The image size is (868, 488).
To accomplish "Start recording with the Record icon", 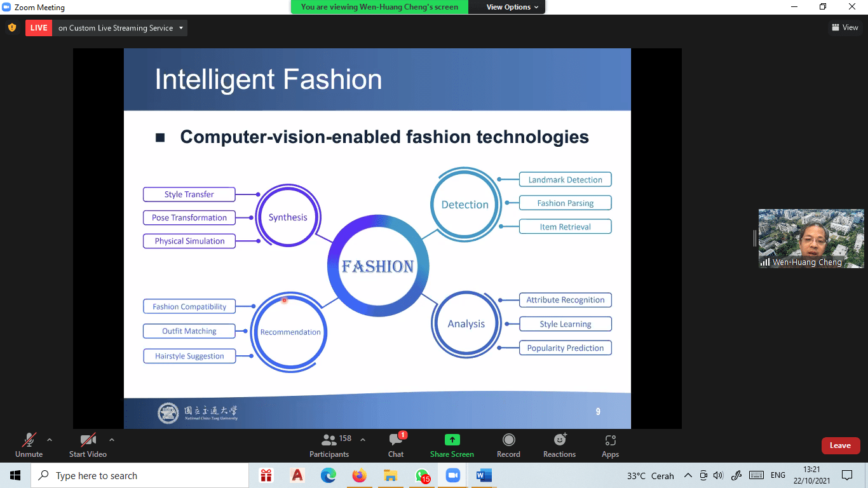I will (x=508, y=440).
